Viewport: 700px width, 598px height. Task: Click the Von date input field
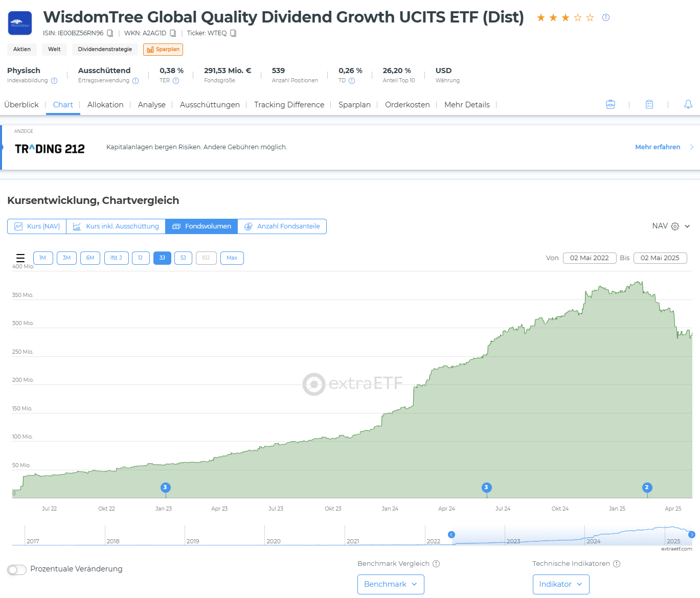click(589, 258)
